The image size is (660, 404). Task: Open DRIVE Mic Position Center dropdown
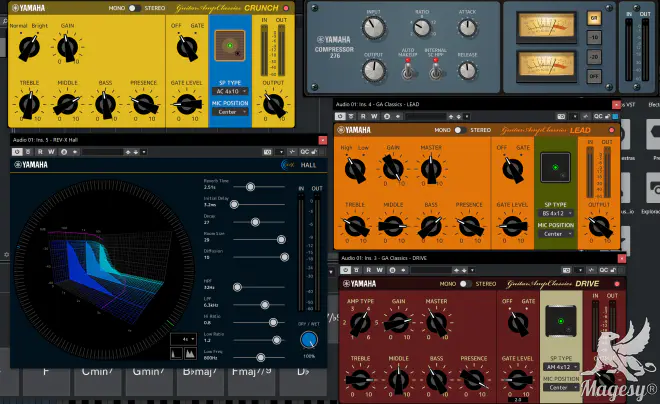click(x=561, y=388)
